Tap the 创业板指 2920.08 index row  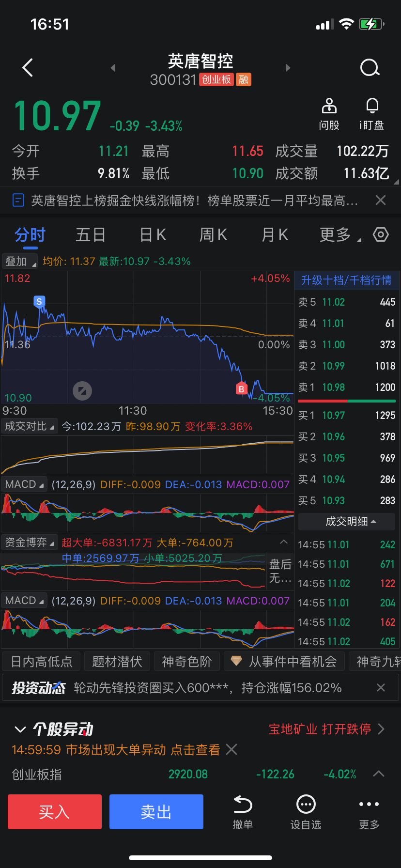200,774
